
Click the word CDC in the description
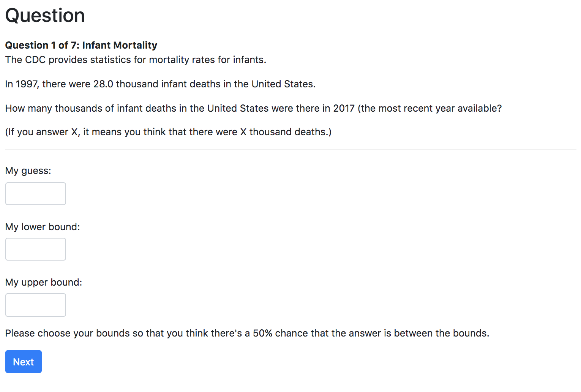pyautogui.click(x=35, y=60)
